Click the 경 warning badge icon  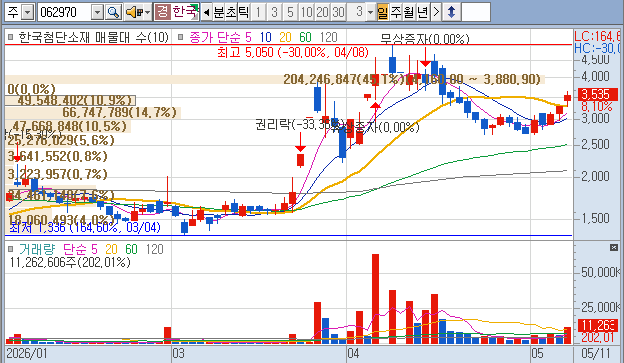pyautogui.click(x=162, y=12)
